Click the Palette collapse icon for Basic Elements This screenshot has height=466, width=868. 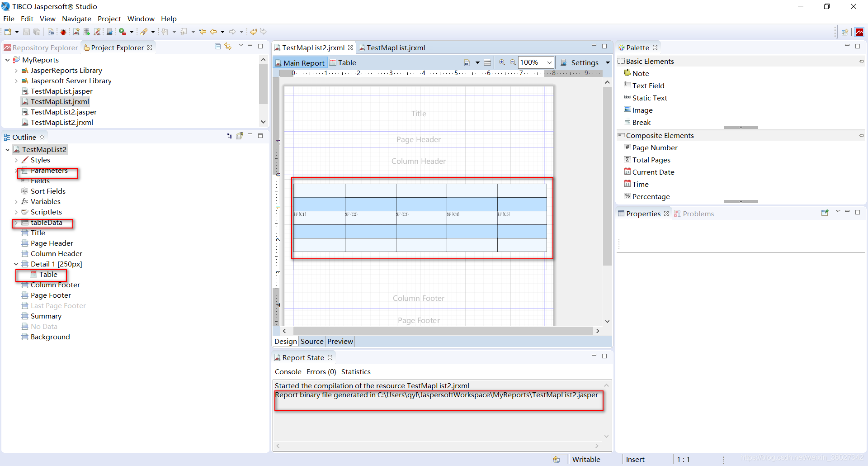861,61
